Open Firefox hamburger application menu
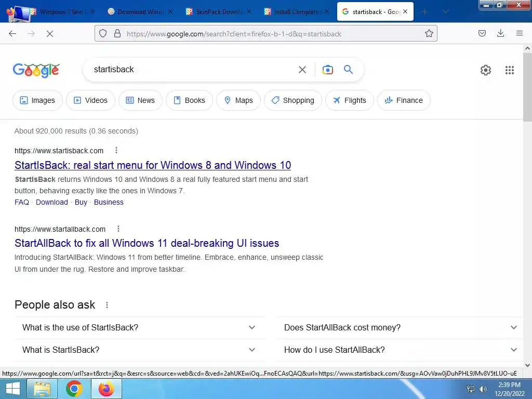Image resolution: width=532 pixels, height=399 pixels. point(520,33)
